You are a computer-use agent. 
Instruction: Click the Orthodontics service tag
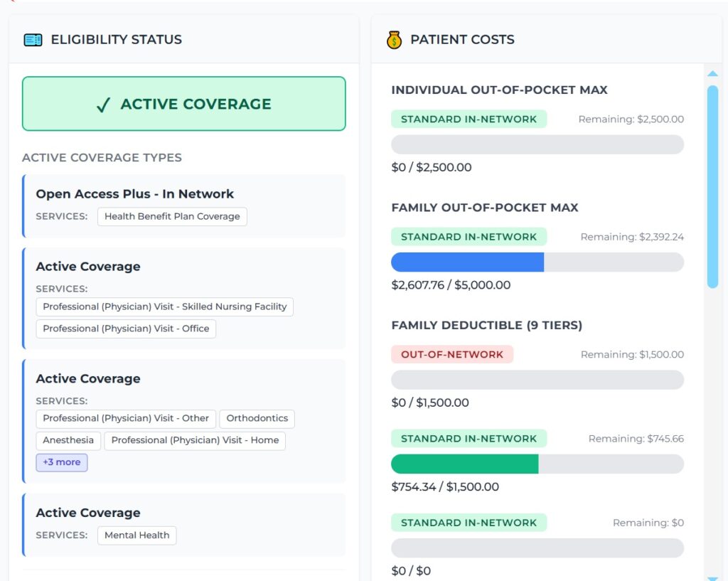(x=257, y=418)
